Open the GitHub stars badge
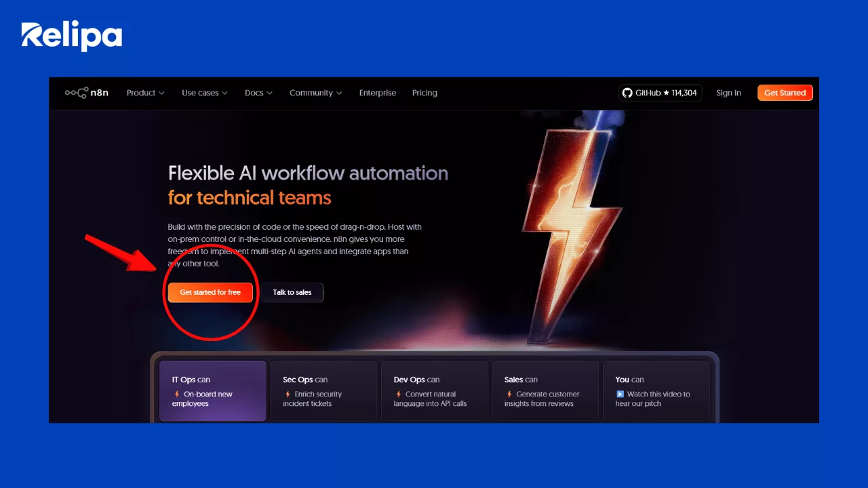Image resolution: width=868 pixels, height=488 pixels. (660, 93)
